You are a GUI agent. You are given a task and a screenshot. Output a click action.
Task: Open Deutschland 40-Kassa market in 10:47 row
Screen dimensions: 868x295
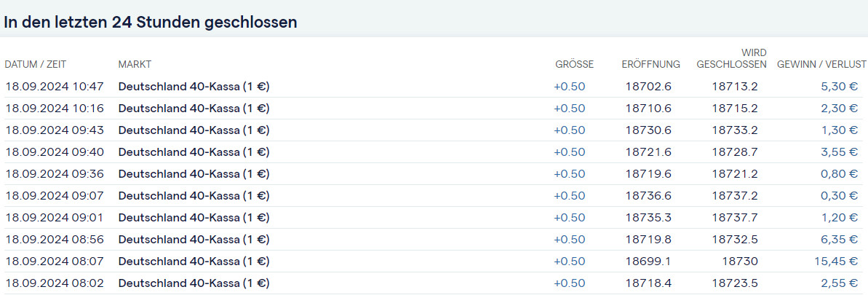coord(194,87)
